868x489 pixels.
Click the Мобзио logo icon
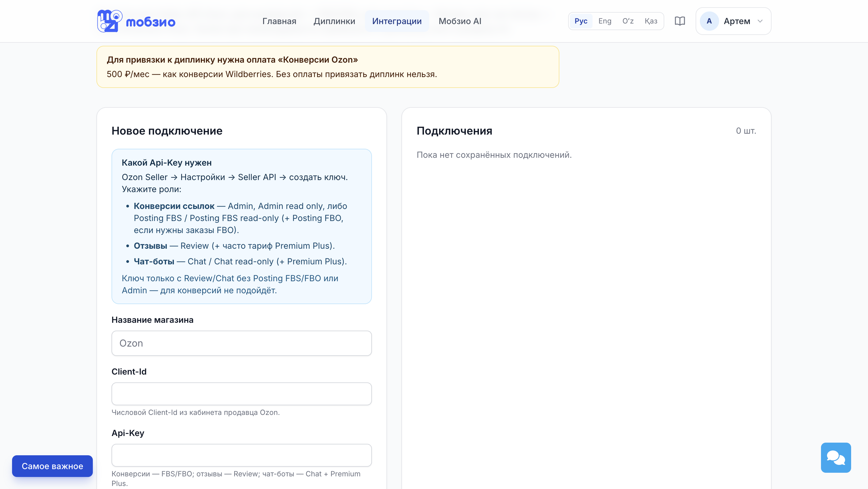pyautogui.click(x=109, y=21)
